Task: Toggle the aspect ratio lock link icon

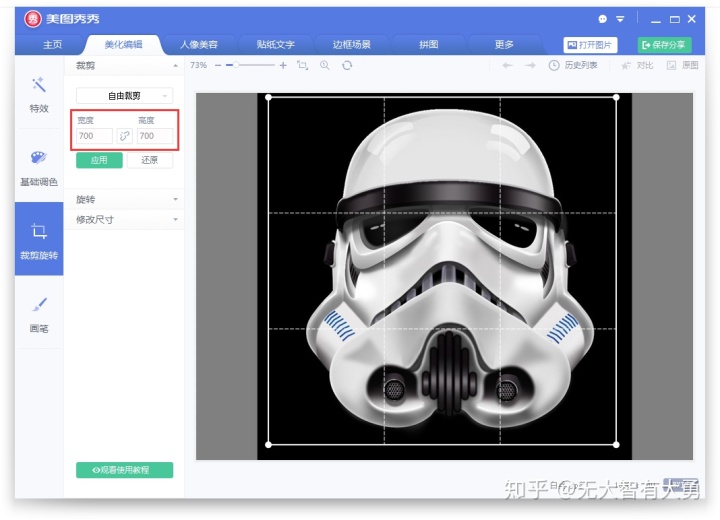Action: (124, 136)
